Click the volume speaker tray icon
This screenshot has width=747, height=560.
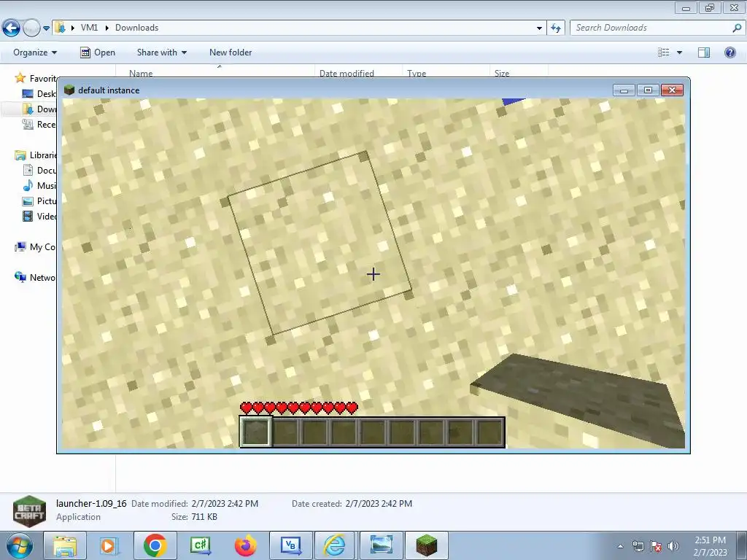(673, 546)
